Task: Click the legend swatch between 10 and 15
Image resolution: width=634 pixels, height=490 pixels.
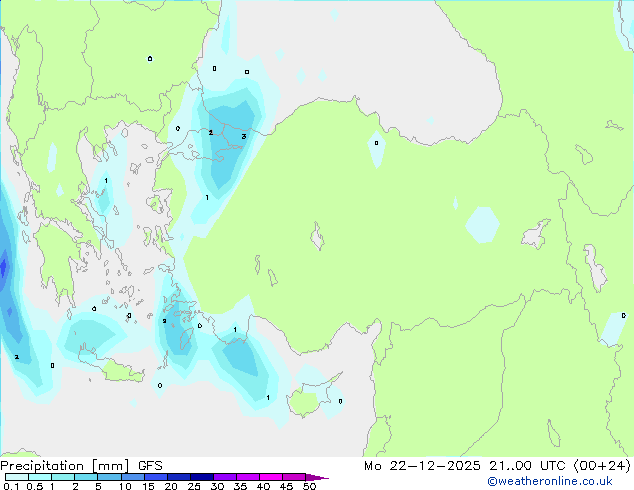Action: pos(133,477)
